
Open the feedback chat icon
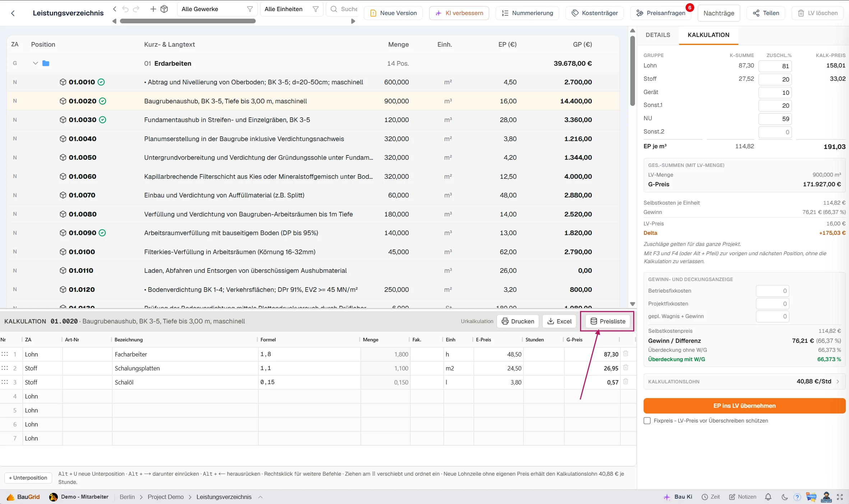coord(811,497)
